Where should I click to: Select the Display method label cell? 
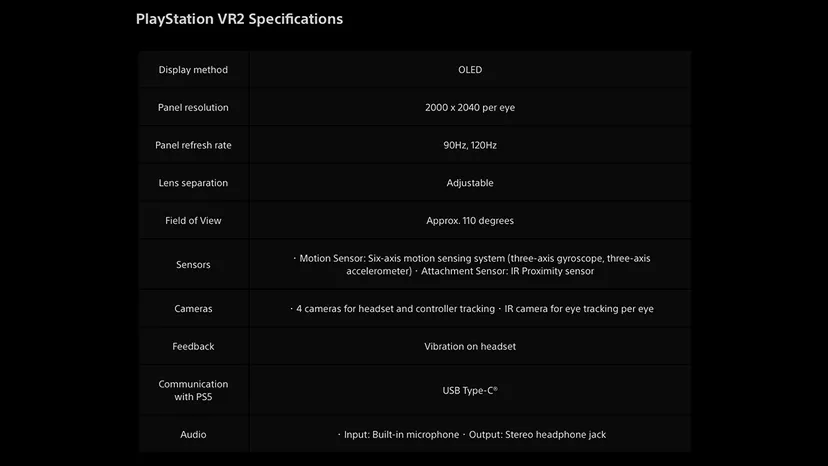point(193,70)
